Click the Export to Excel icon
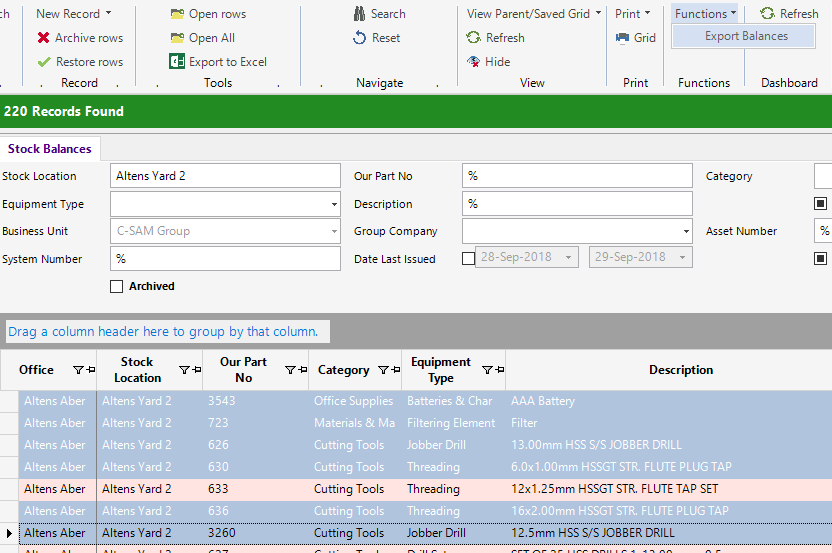The height and width of the screenshot is (553, 832). click(x=177, y=62)
